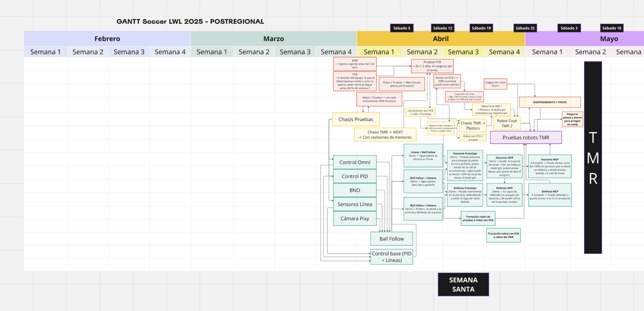
Task: Click the Febrero month header
Action: pyautogui.click(x=107, y=39)
